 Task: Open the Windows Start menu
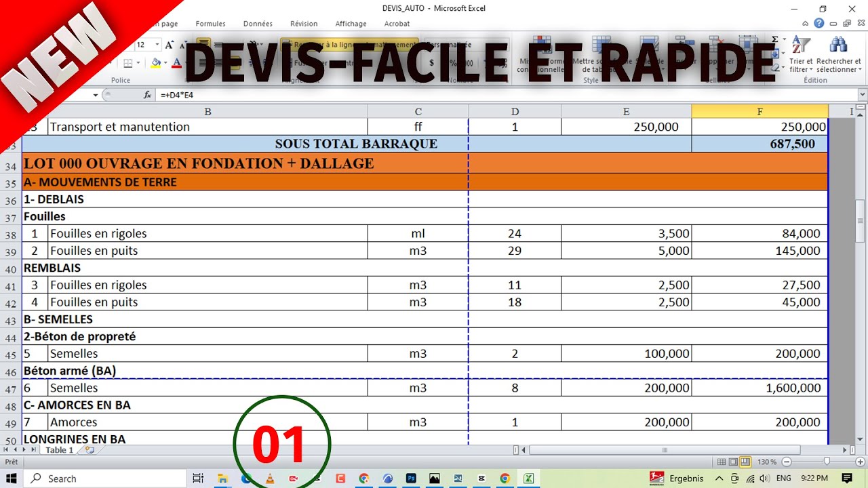[x=12, y=479]
